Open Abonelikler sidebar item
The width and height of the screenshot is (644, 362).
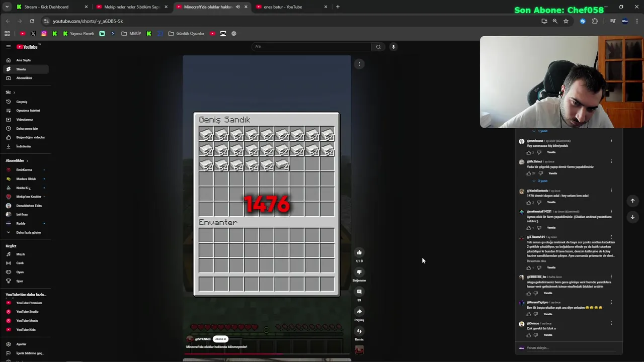tap(25, 78)
